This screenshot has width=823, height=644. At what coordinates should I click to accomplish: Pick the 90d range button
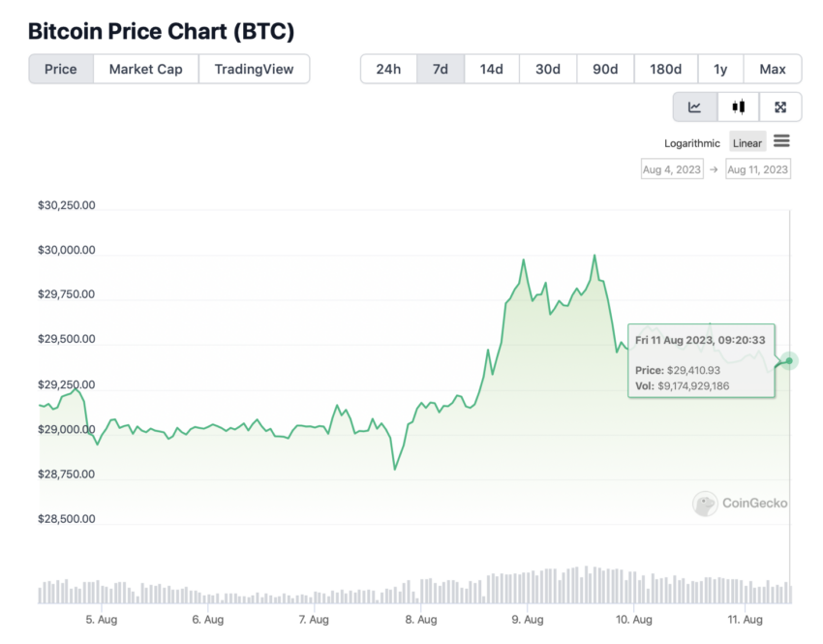tap(605, 69)
